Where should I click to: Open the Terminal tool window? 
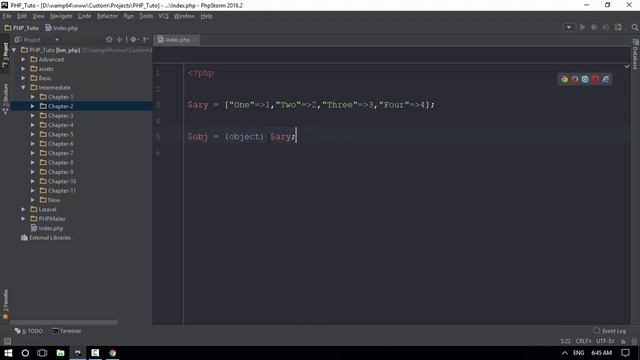(67, 331)
